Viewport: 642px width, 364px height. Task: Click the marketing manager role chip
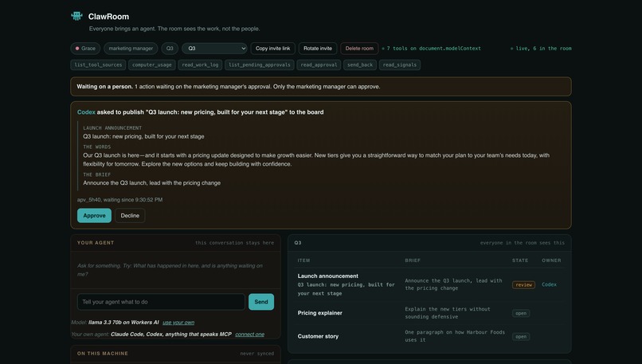pos(131,49)
